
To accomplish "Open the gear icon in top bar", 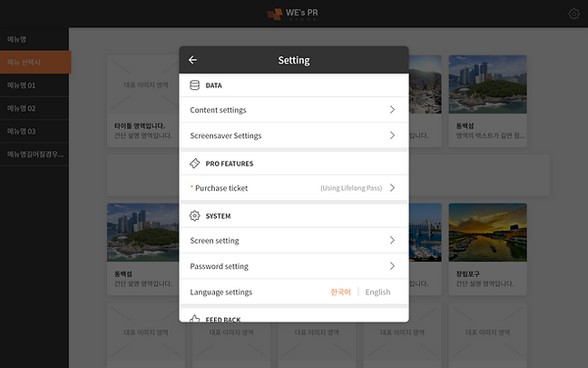I will click(x=573, y=14).
